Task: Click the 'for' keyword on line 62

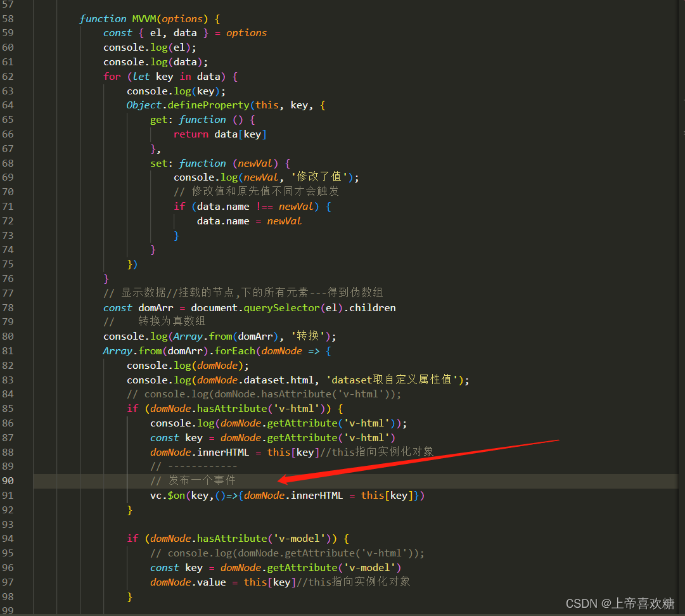Action: 112,77
